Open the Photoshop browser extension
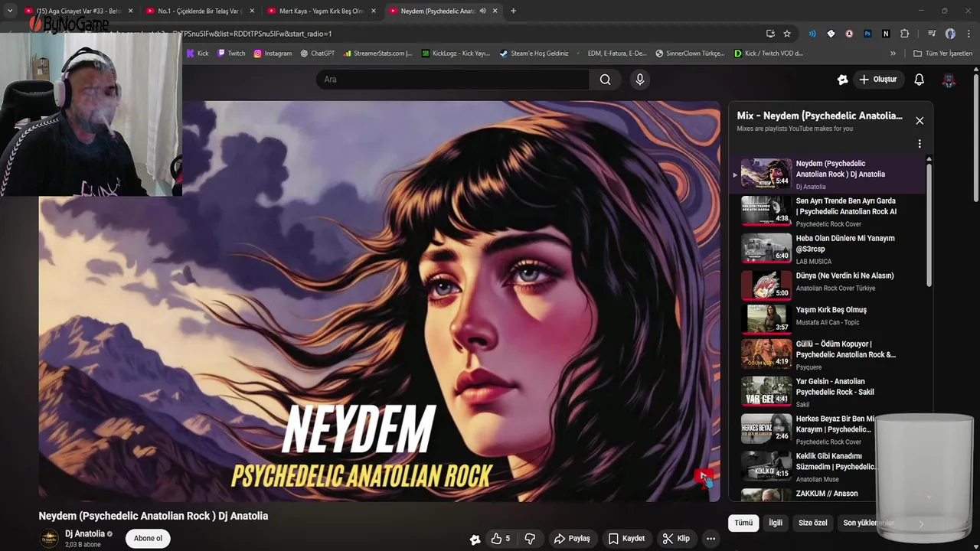980x551 pixels. pyautogui.click(x=867, y=34)
